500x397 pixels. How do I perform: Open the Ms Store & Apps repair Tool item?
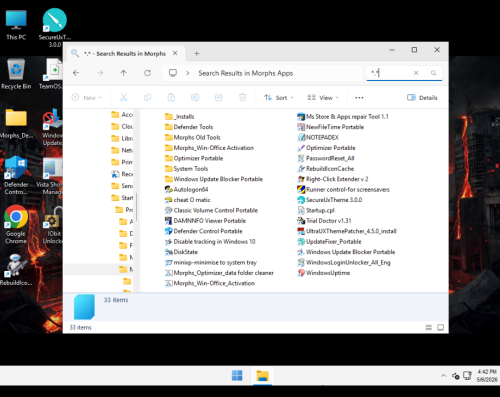pyautogui.click(x=343, y=117)
